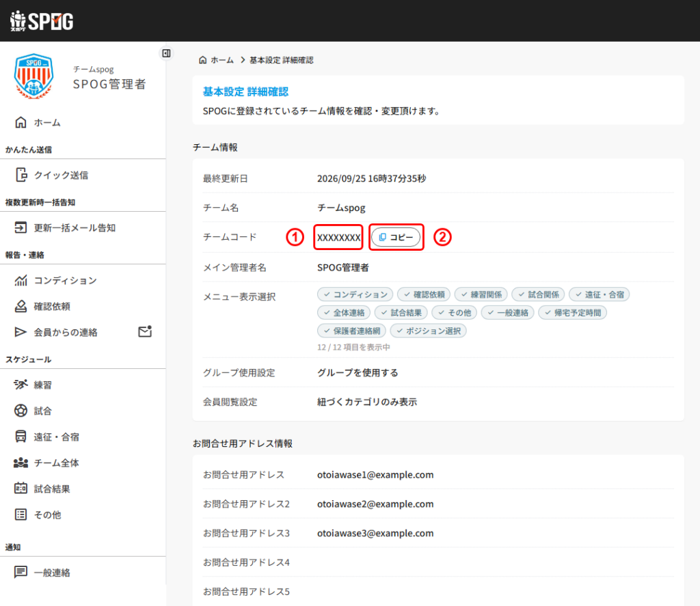Viewport: 700px width, 606px height.
Task: Click otoiawase1@example.com address
Action: tap(375, 474)
